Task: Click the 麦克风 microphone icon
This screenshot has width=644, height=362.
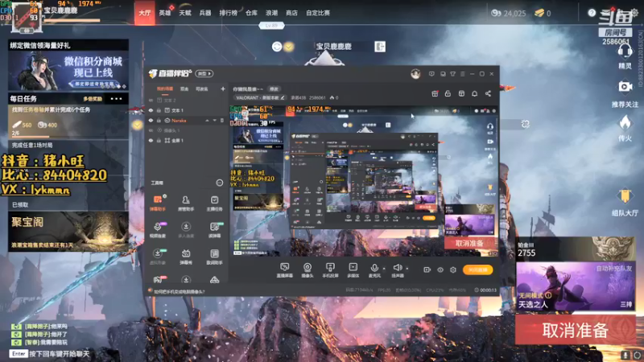Action: coord(374,269)
